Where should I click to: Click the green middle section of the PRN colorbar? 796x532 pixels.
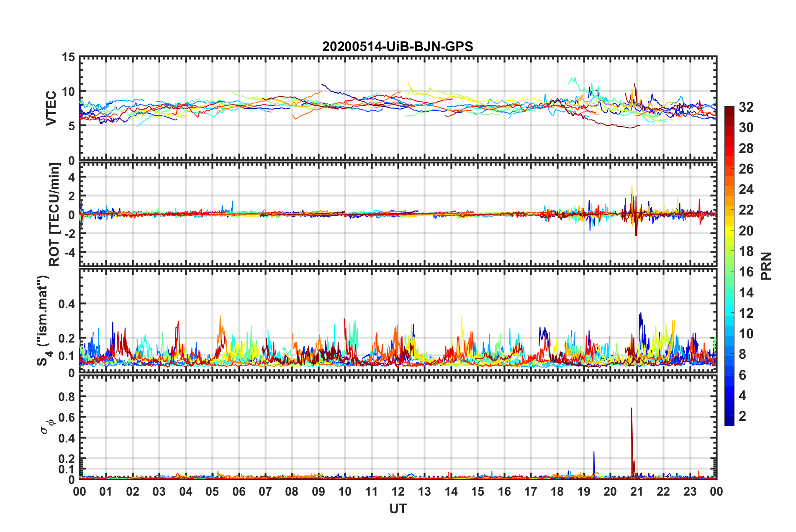click(729, 271)
